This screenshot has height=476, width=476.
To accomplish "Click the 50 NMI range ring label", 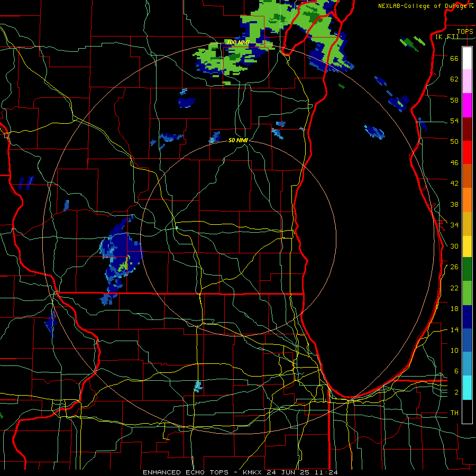I will [239, 140].
